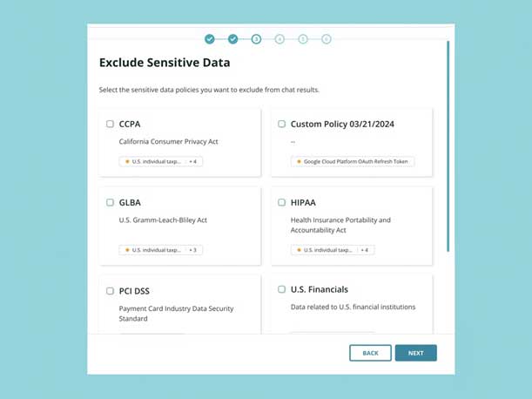Check the U.S. Financials checkbox
This screenshot has height=399, width=532.
click(x=281, y=289)
